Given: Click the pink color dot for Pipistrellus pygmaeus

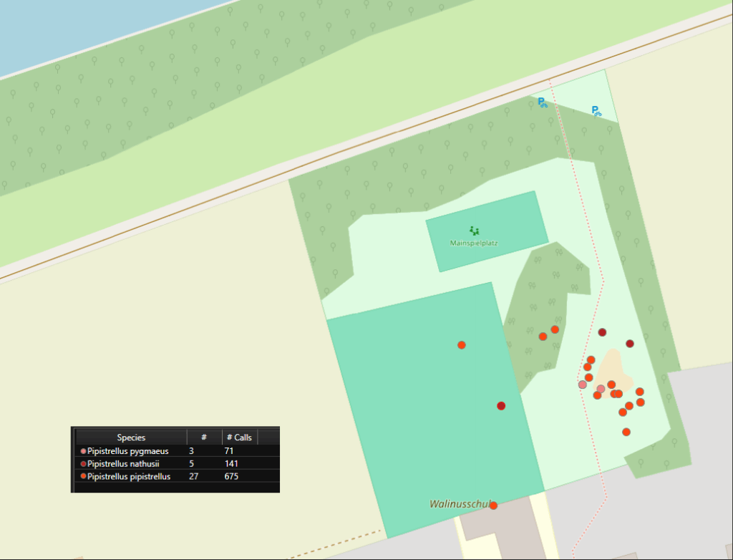Looking at the screenshot, I should pos(83,451).
